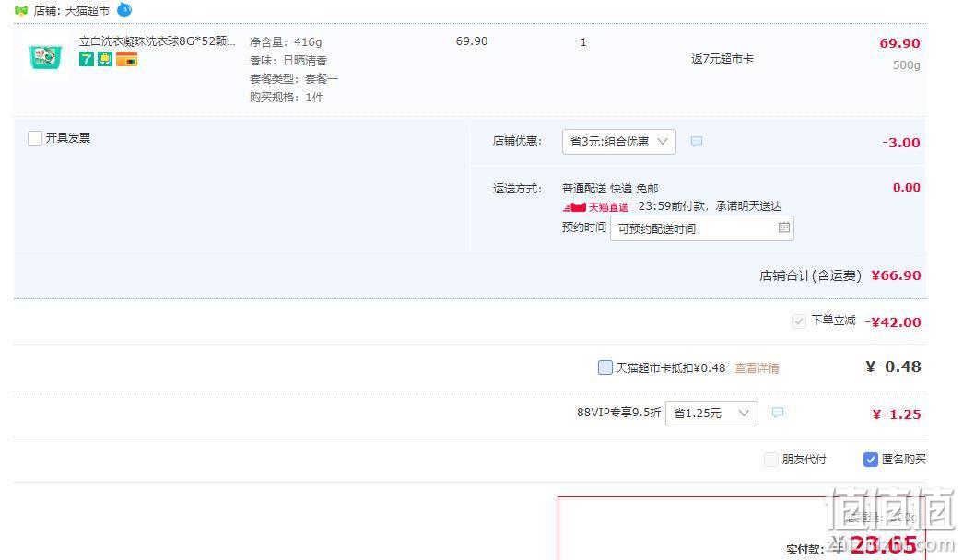Click the 香味: 日晒清香 spec text

(288, 61)
